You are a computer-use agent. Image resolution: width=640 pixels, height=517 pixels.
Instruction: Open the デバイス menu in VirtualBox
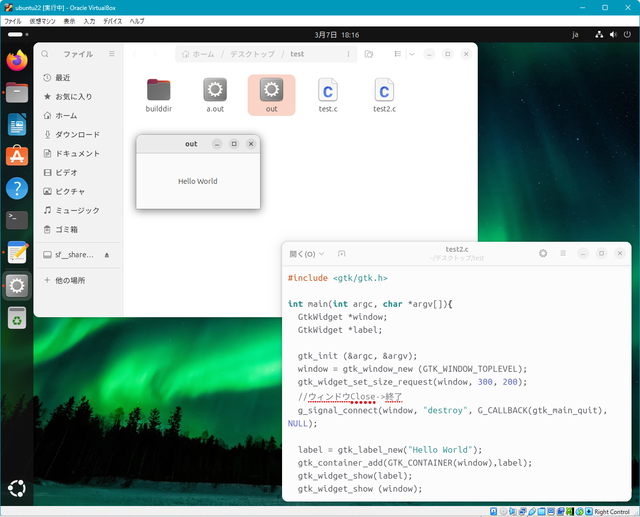coord(113,21)
